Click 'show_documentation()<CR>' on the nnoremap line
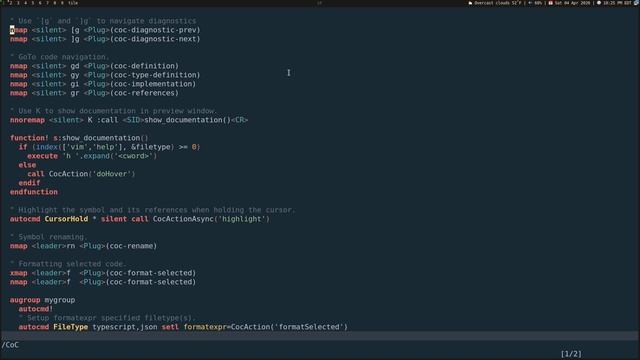The image size is (640, 360). point(196,120)
